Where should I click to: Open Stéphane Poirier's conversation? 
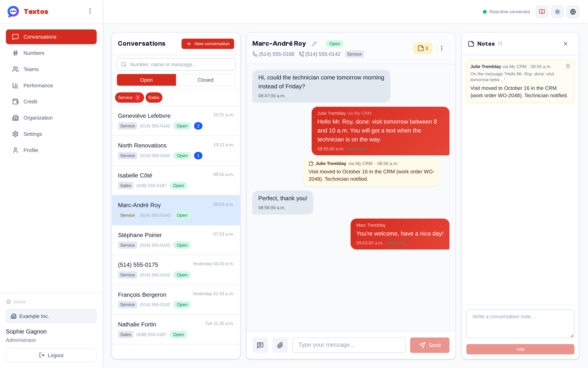coord(176,240)
